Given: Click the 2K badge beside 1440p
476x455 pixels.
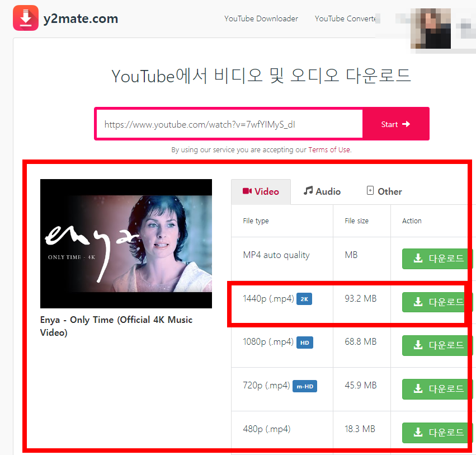Looking at the screenshot, I should click(304, 299).
